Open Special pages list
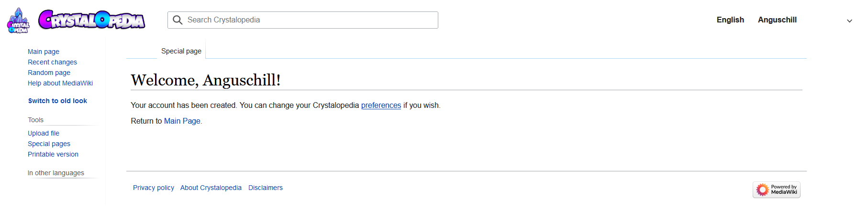 pyautogui.click(x=49, y=144)
